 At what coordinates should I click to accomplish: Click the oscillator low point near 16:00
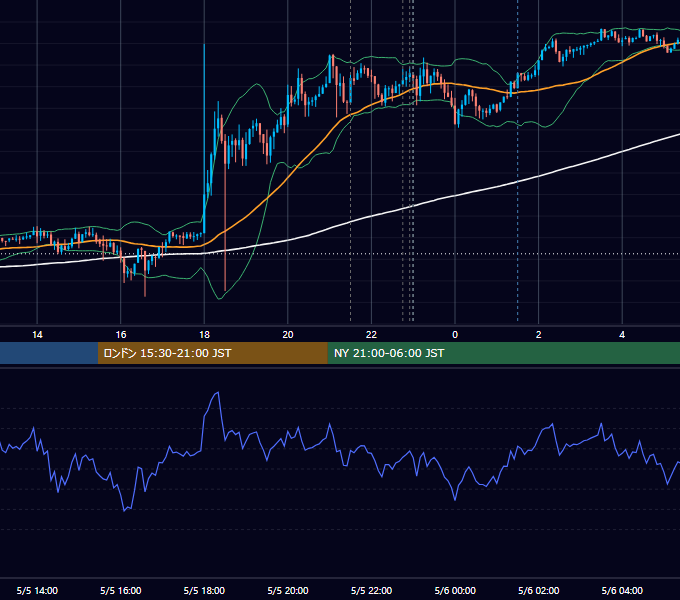tap(125, 510)
